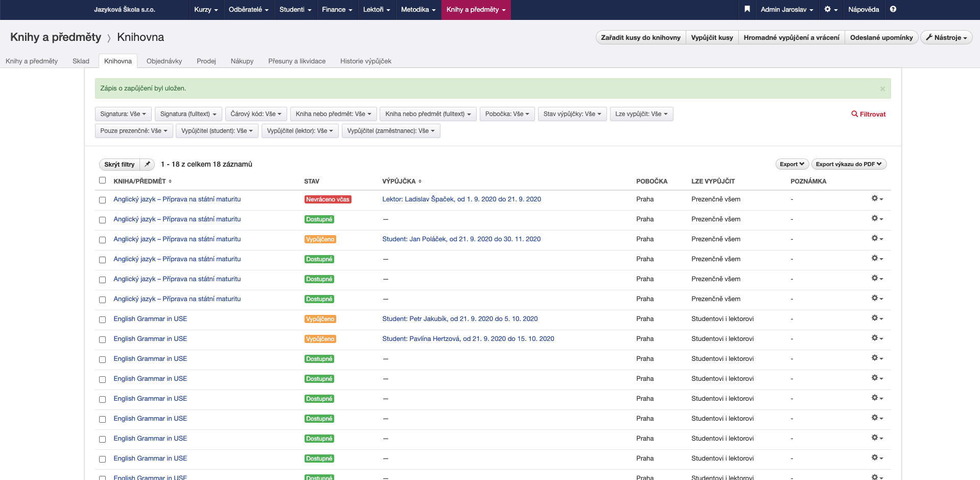This screenshot has width=980, height=480.
Task: Check the row with Nevráceno včas status
Action: coord(102,200)
